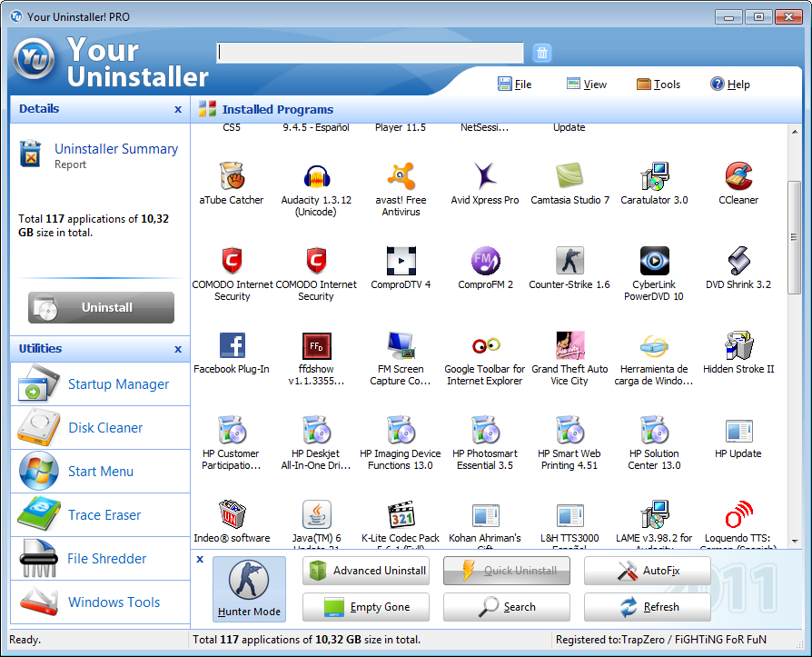Select Google Toolbar for Internet Explorer
Viewport: 812px width, 657px height.
pyautogui.click(x=485, y=345)
